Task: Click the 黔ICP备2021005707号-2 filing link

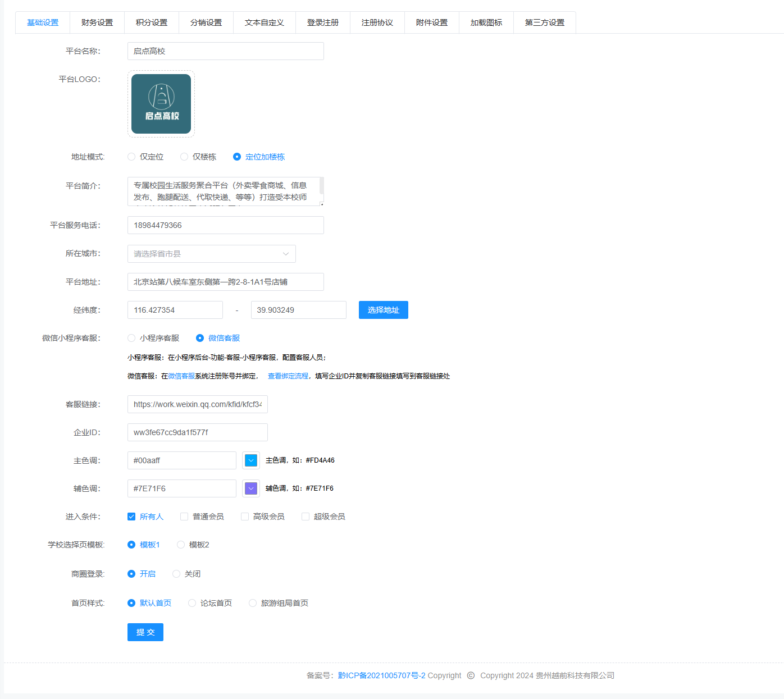Action: pyautogui.click(x=381, y=675)
